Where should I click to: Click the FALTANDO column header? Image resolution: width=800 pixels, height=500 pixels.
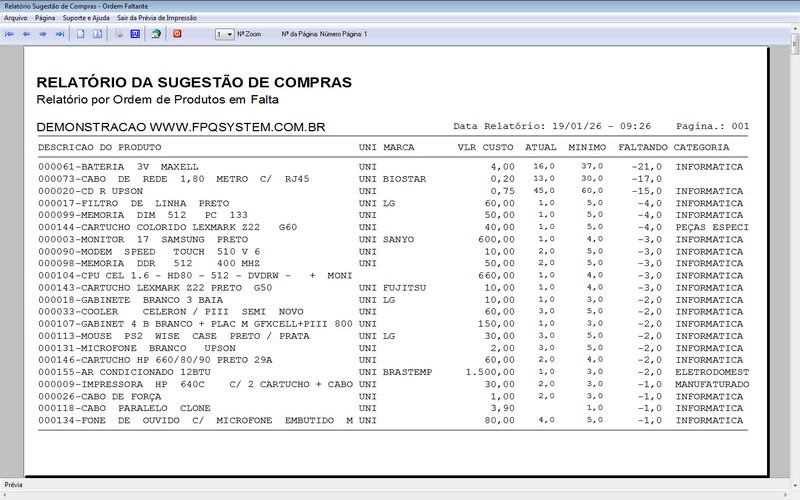pos(643,147)
